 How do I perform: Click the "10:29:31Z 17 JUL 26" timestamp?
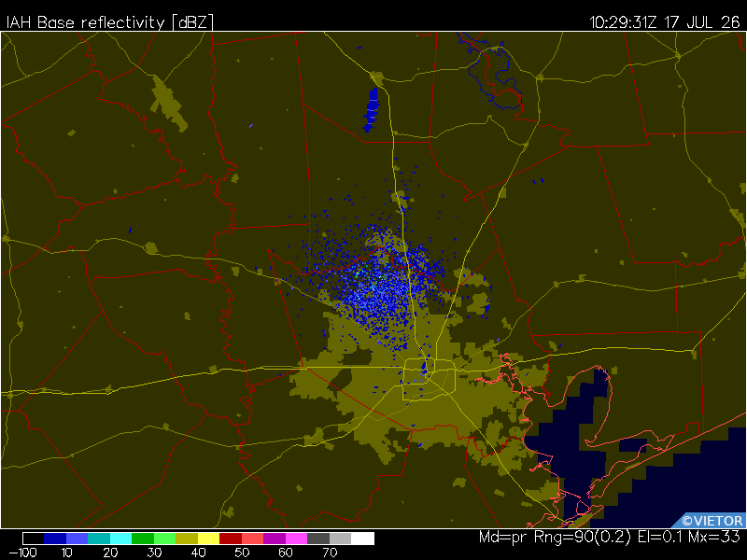coord(665,22)
